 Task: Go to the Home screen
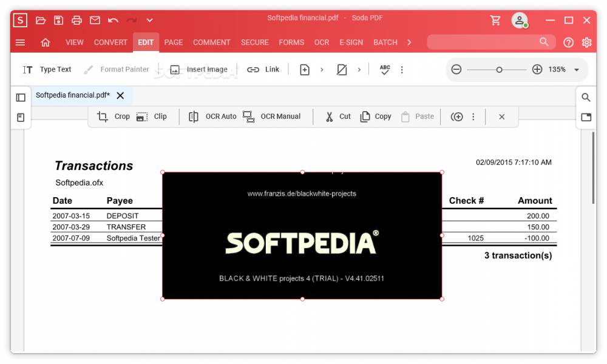tap(46, 42)
